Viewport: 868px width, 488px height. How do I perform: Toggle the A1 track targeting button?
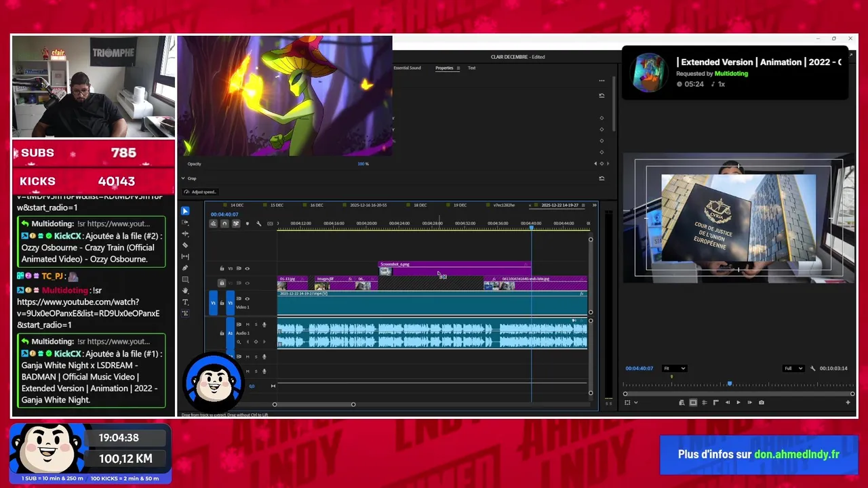point(230,333)
